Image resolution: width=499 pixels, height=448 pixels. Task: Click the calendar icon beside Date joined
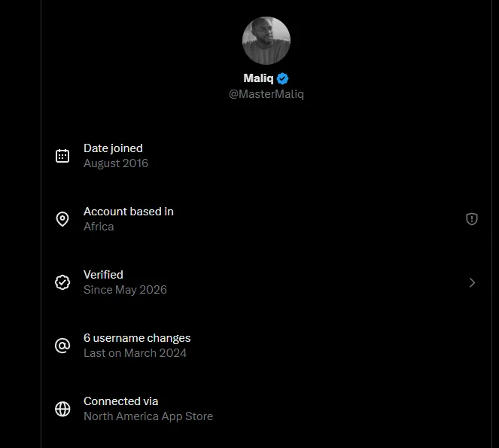pyautogui.click(x=62, y=156)
